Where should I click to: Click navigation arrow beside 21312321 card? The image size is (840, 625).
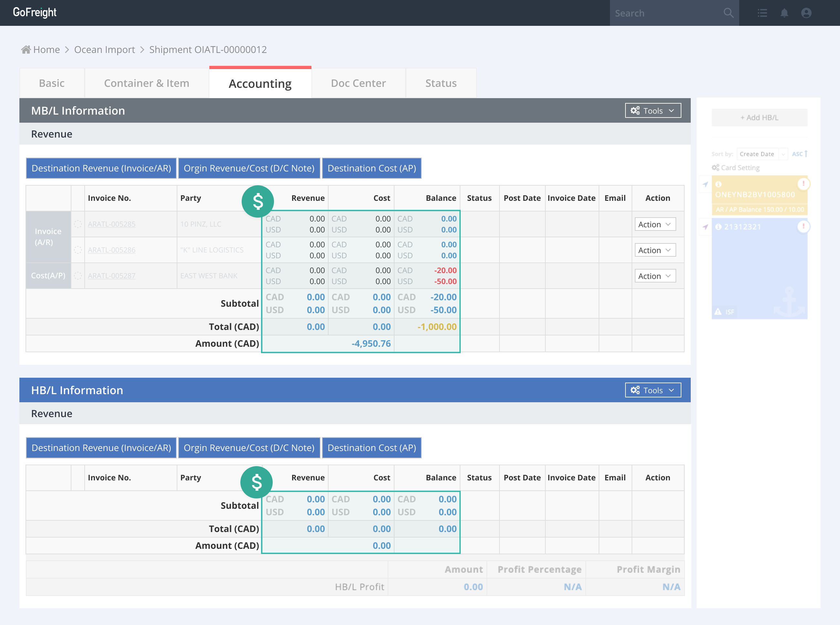click(705, 227)
